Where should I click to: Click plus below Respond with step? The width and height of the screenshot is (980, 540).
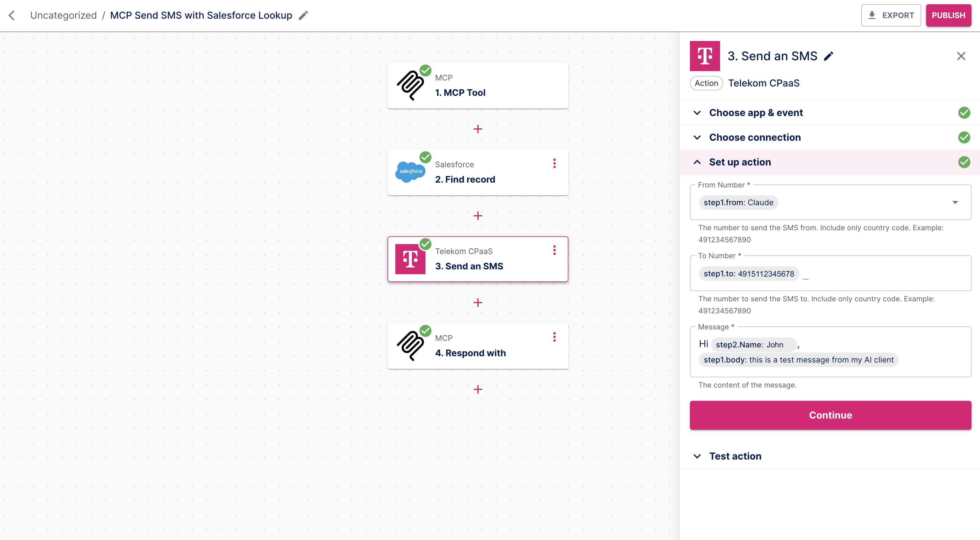478,389
